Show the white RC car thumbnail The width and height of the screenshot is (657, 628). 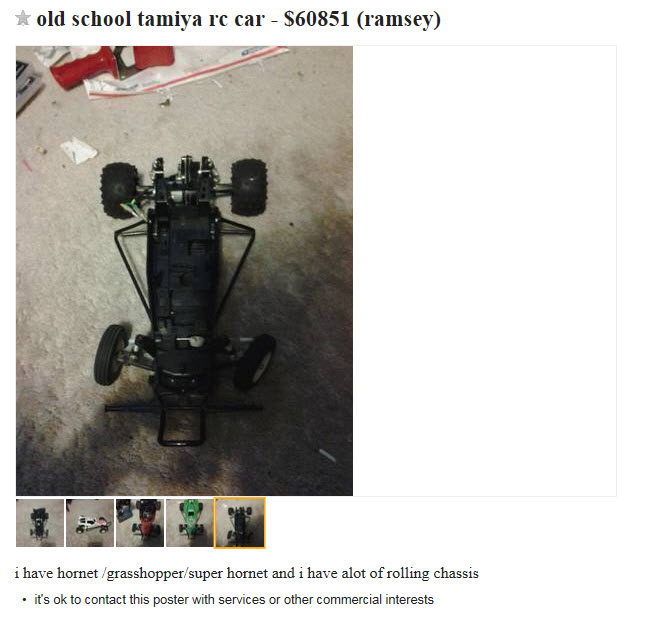click(90, 522)
